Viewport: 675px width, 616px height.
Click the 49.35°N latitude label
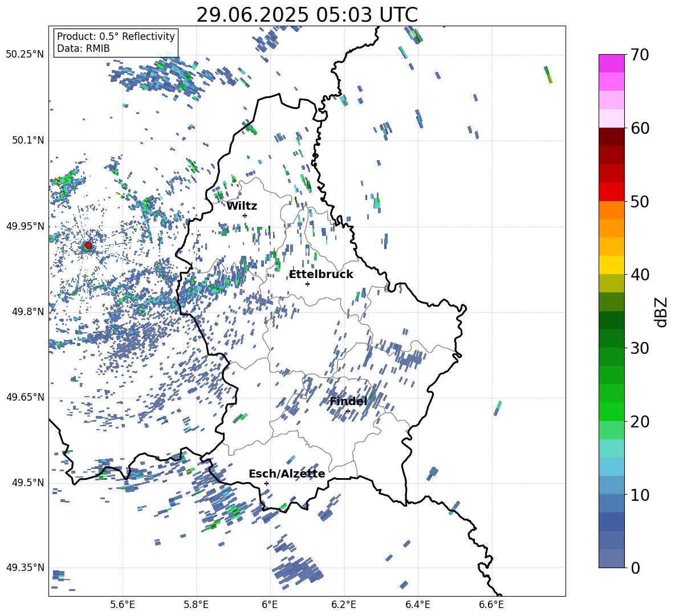[25, 568]
